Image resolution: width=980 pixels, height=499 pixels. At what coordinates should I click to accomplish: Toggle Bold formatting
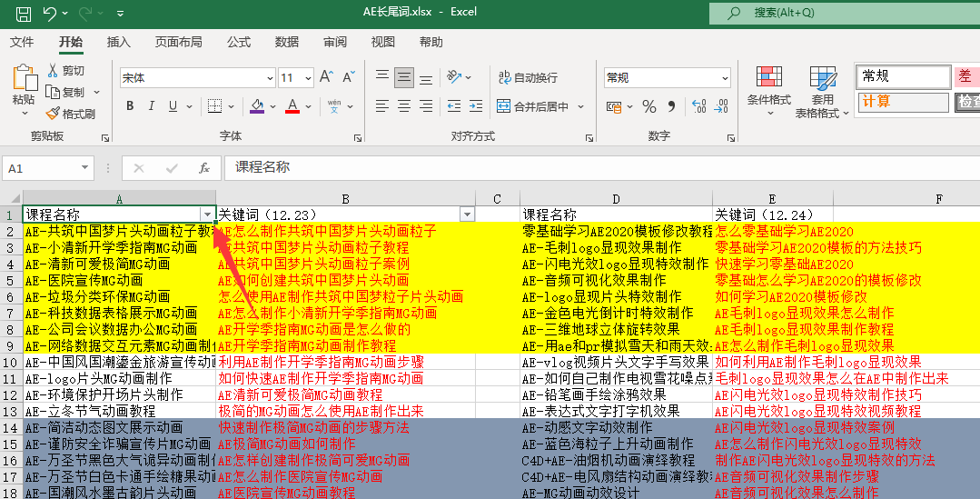[130, 106]
